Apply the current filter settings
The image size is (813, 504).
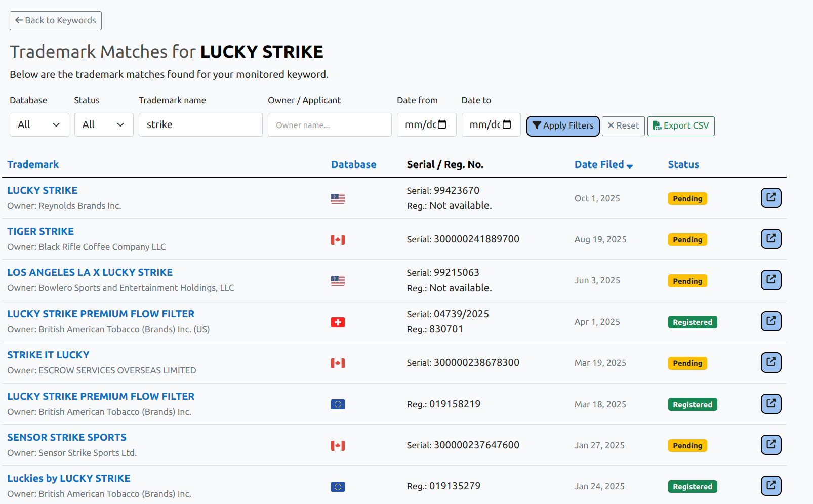[x=562, y=125]
